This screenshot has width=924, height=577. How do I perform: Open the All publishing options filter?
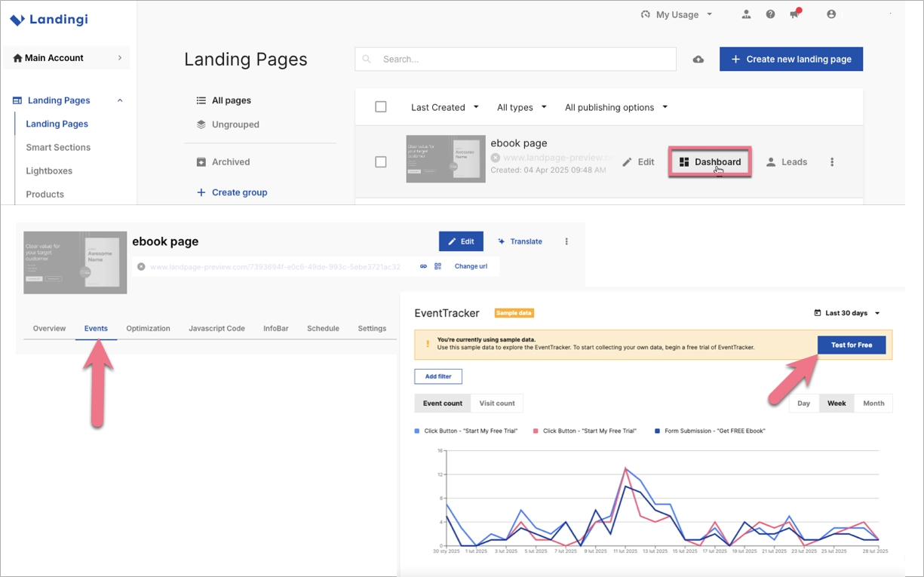pos(615,106)
